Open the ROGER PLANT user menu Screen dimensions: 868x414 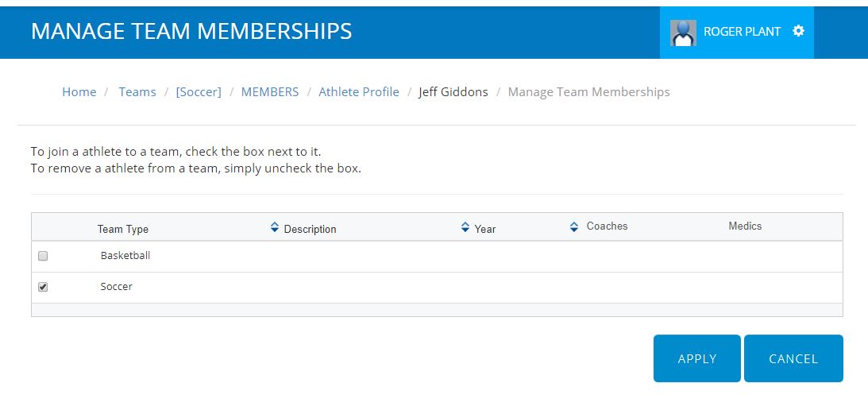coord(742,32)
